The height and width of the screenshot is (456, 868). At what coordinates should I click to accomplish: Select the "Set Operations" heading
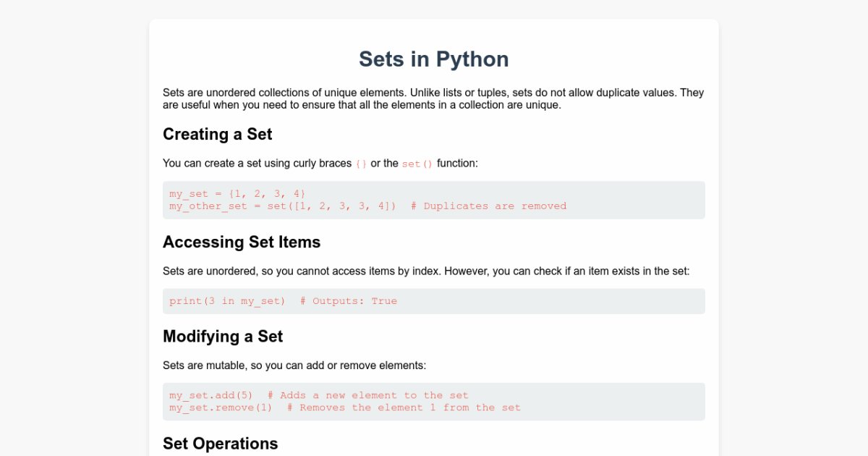point(221,444)
